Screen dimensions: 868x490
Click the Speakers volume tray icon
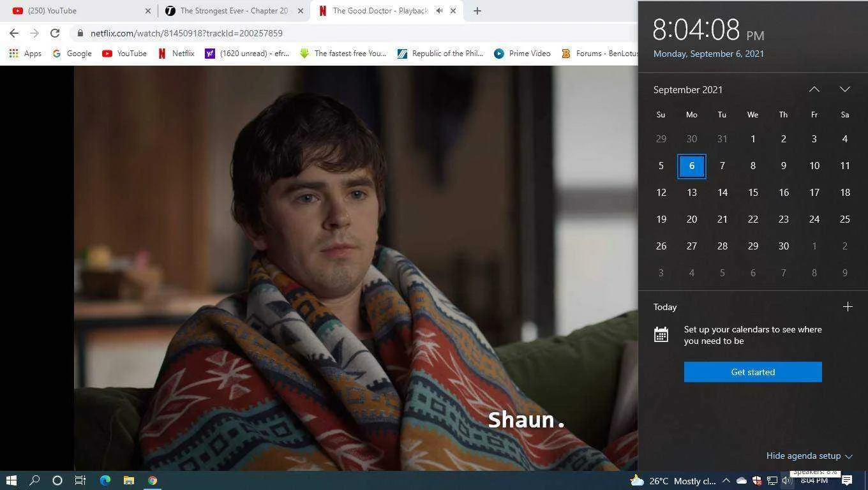click(x=786, y=481)
